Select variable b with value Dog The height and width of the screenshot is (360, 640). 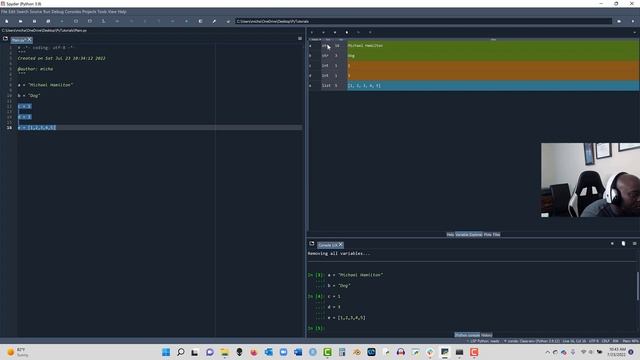[473, 56]
